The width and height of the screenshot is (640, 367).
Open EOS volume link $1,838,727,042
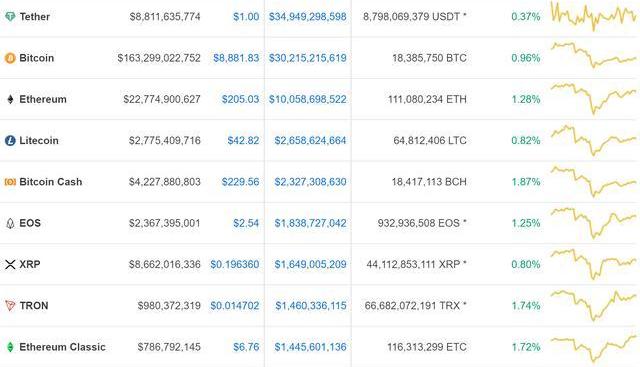[310, 223]
